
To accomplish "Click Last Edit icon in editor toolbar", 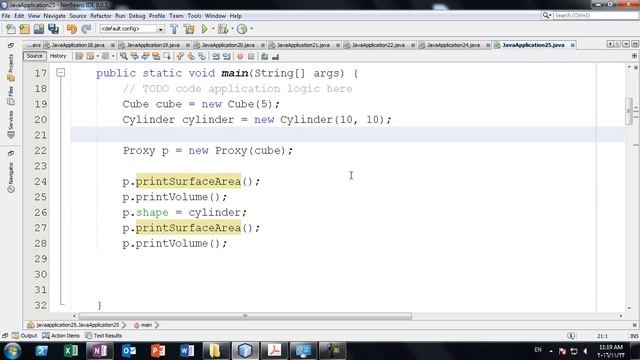I will coord(79,56).
